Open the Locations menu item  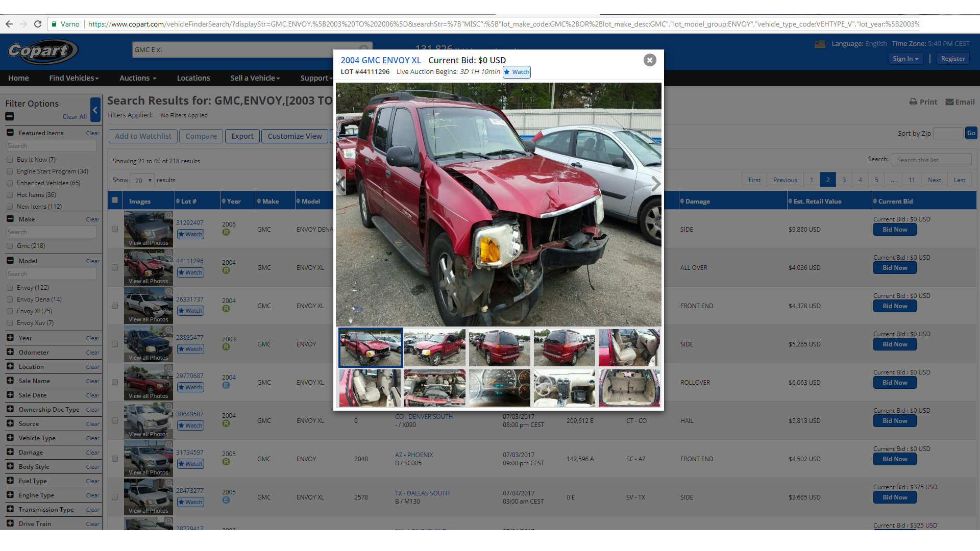(193, 78)
